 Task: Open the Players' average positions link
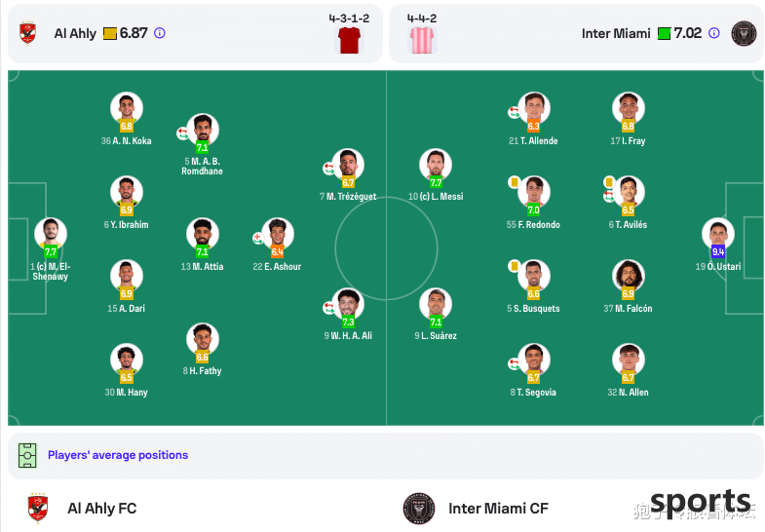pyautogui.click(x=118, y=455)
